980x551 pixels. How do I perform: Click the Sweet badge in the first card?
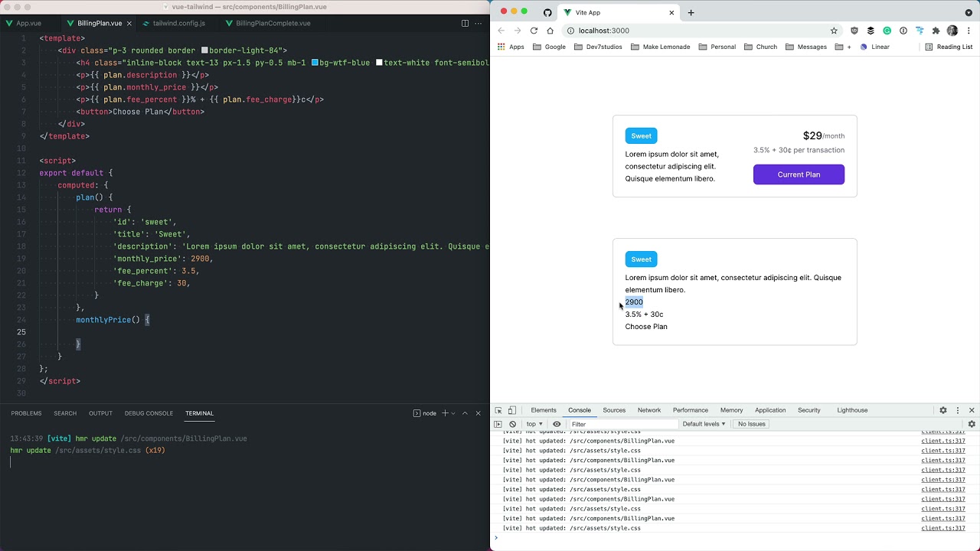(x=642, y=136)
